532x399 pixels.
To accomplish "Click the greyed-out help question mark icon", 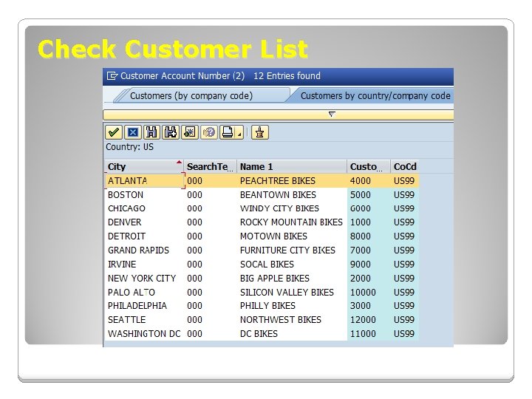I will point(208,132).
